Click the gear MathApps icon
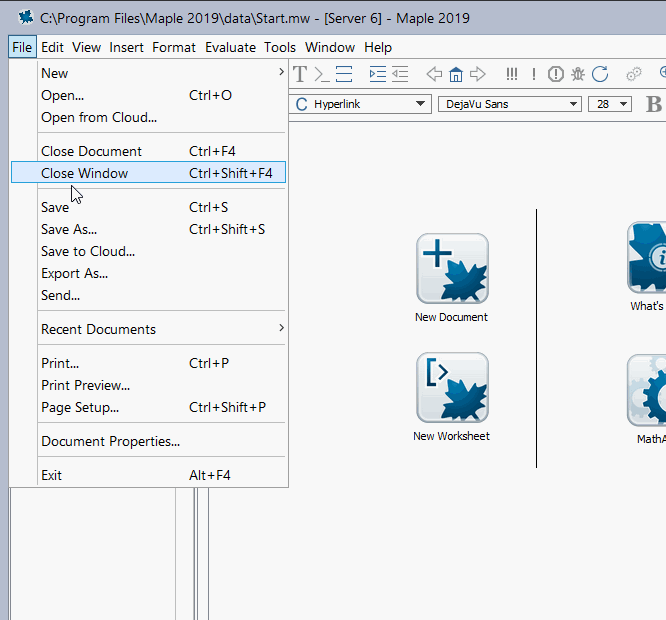Viewport: 666px width, 620px height. 646,391
